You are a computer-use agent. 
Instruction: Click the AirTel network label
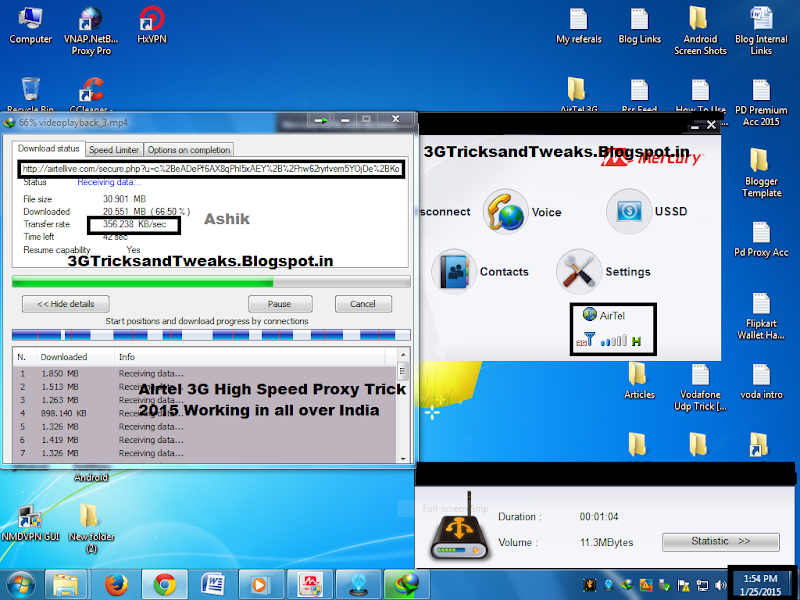[612, 315]
